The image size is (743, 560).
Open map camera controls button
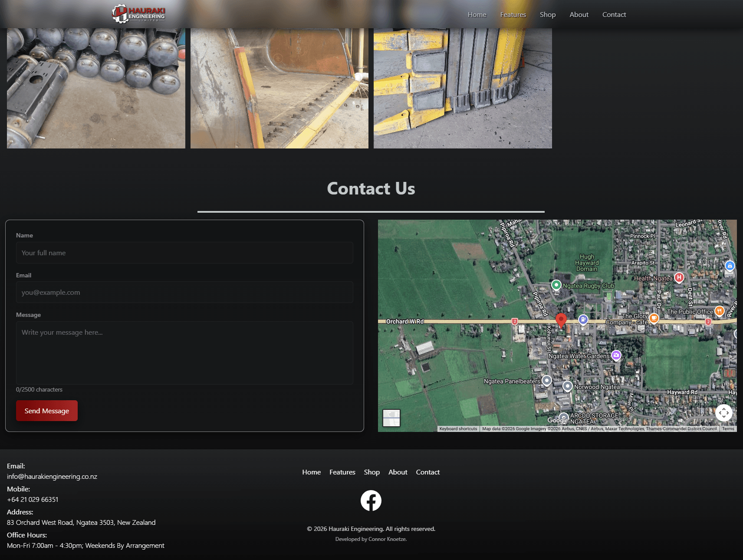723,413
